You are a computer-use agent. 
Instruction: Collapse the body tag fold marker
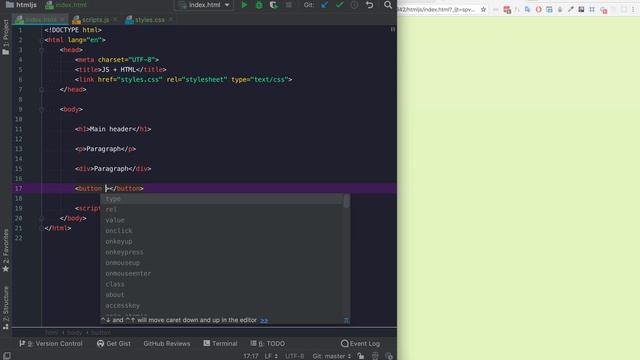[x=42, y=109]
